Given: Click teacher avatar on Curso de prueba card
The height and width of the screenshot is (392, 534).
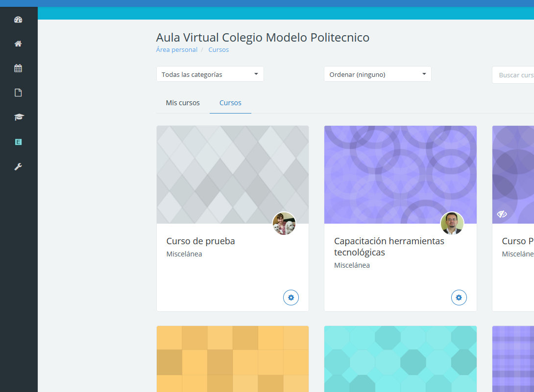Looking at the screenshot, I should click(284, 224).
